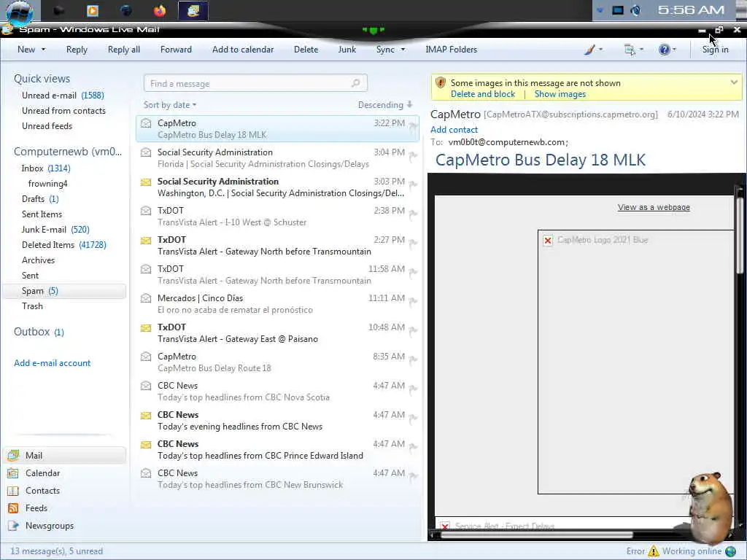Viewport: 747px width, 560px height.
Task: Click the monitor icon in system tray
Action: click(x=618, y=10)
